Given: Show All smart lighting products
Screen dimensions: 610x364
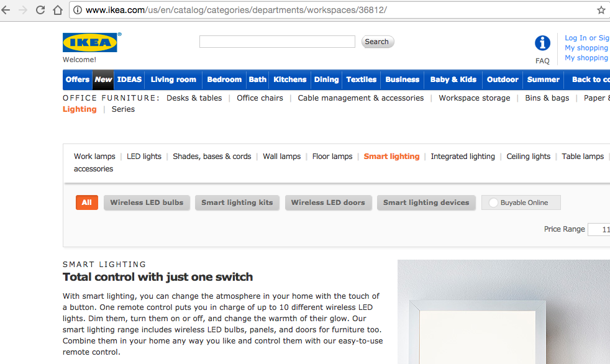Looking at the screenshot, I should [x=87, y=202].
